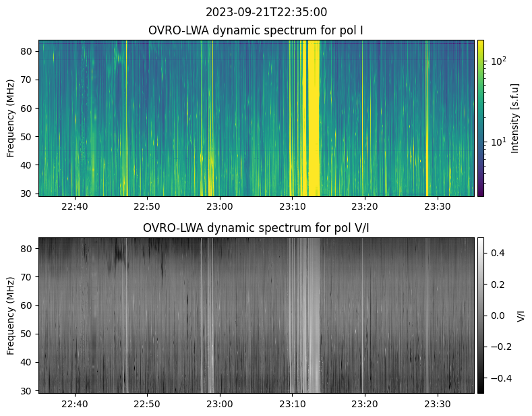532x416 pixels.
Task: Click the V/I grayscale colorbar
Action: point(481,315)
